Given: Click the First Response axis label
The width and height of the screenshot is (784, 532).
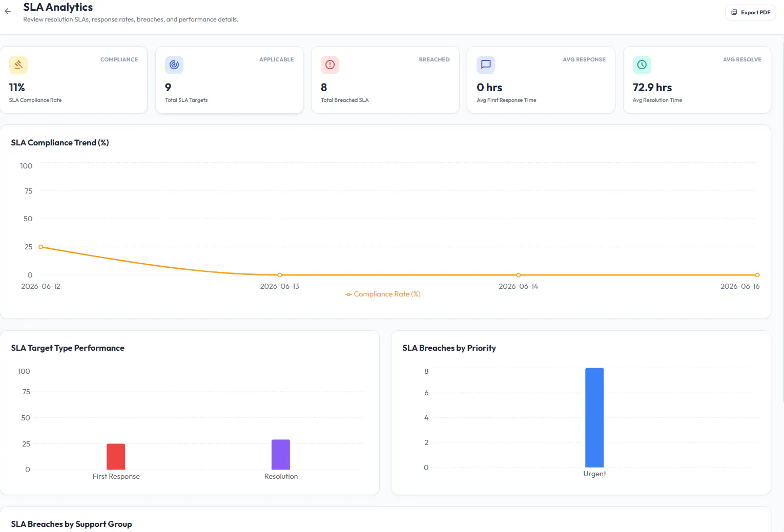Looking at the screenshot, I should click(x=116, y=477).
